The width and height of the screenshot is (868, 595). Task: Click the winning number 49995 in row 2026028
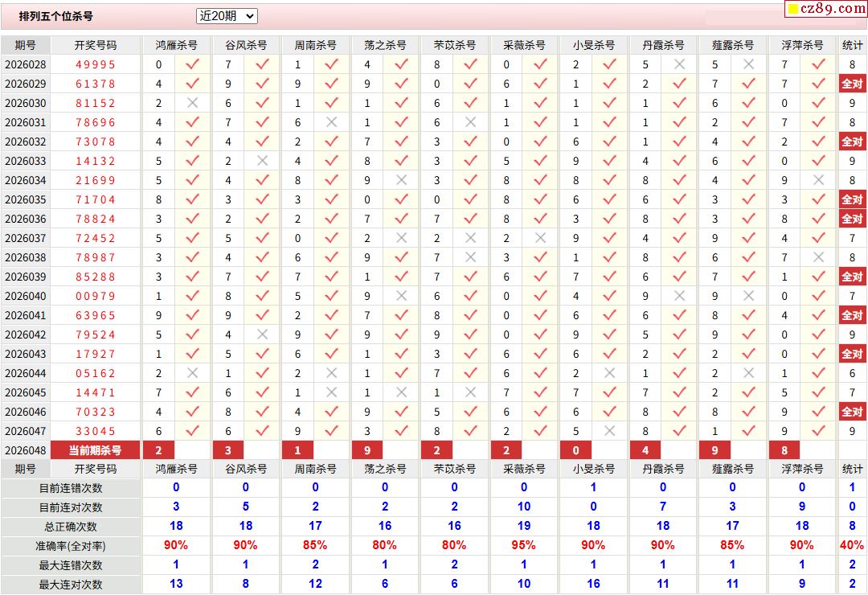95,64
